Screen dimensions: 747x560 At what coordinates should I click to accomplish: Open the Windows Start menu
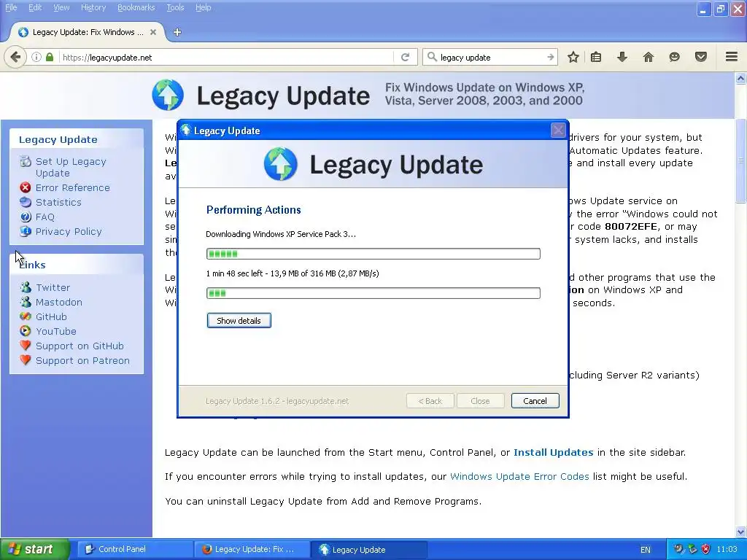[x=35, y=549]
